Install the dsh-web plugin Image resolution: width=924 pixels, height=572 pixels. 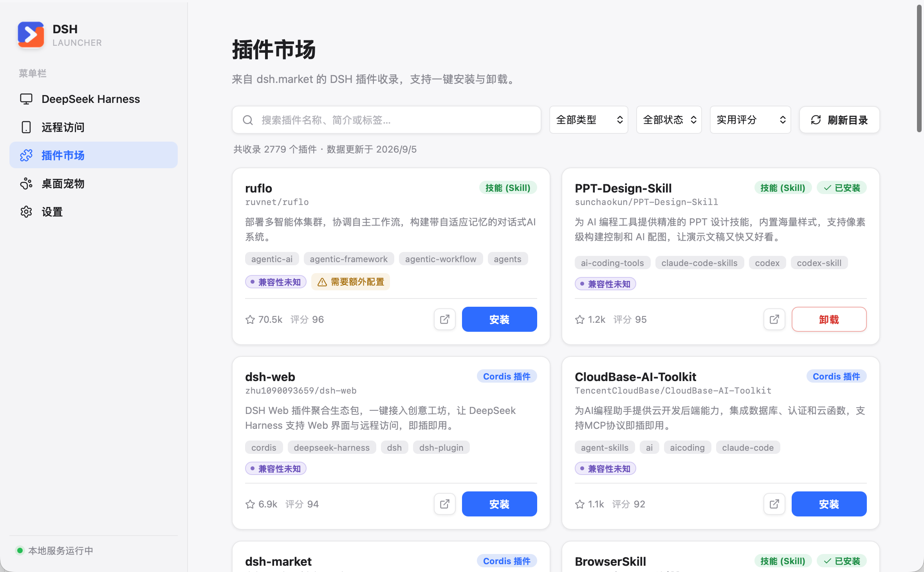499,504
